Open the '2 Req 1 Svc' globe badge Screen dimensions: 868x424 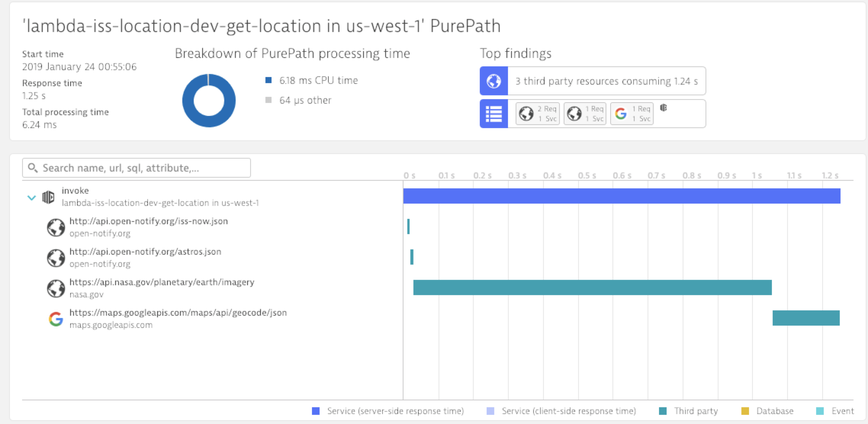point(537,114)
